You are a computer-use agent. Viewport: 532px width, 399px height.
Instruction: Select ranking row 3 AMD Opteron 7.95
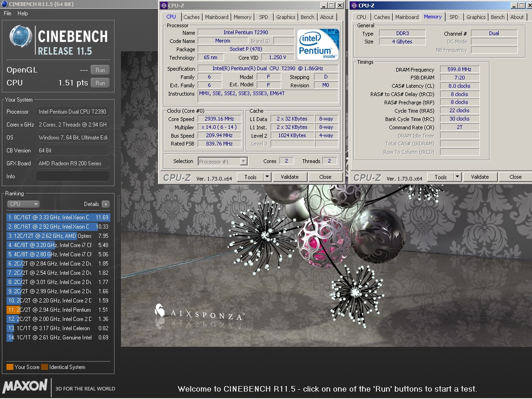(58, 236)
